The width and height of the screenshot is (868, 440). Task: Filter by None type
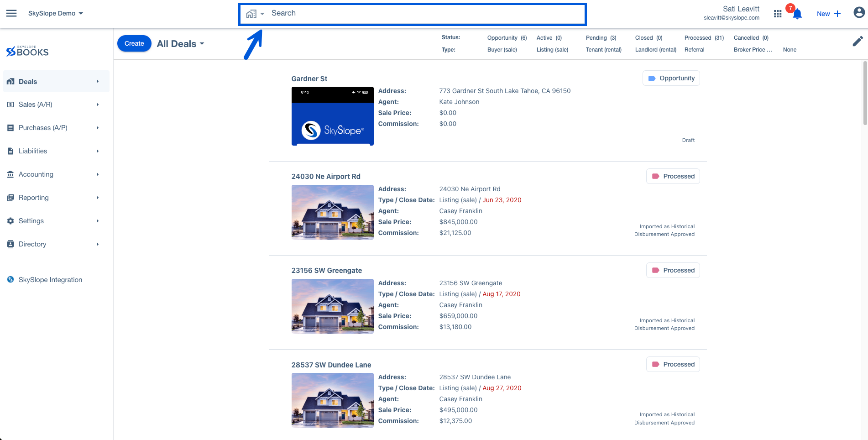pos(790,50)
